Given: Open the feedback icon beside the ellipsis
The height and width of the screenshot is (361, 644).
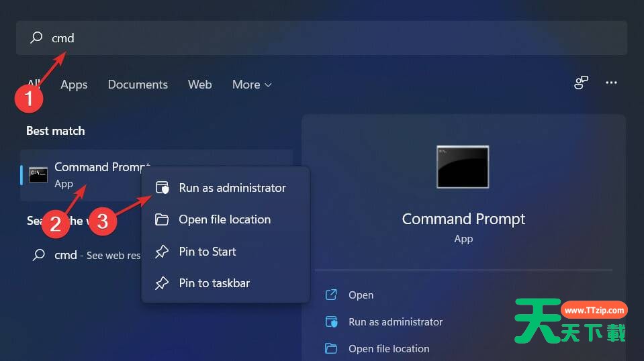Looking at the screenshot, I should tap(581, 83).
